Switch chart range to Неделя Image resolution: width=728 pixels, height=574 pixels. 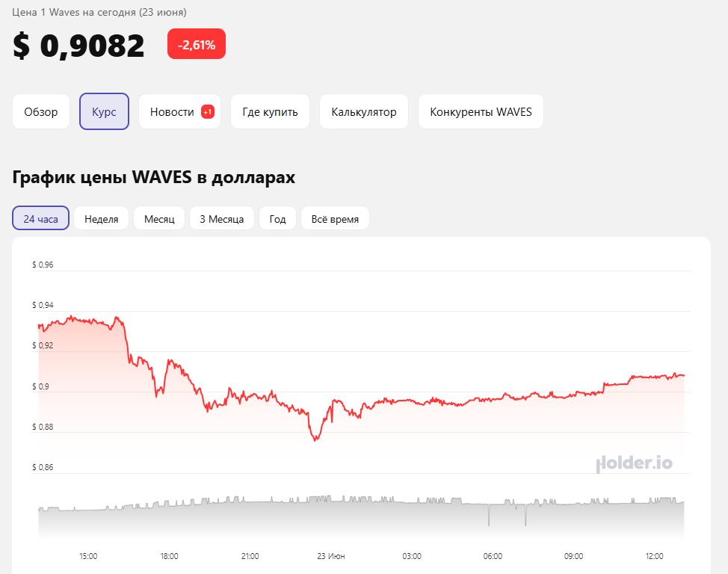(x=101, y=218)
